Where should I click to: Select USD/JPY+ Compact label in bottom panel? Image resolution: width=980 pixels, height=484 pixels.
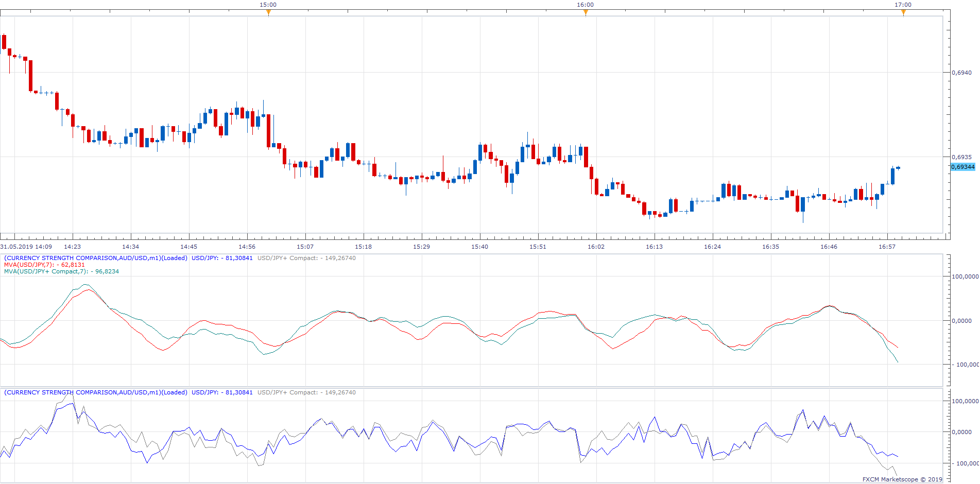coord(306,392)
